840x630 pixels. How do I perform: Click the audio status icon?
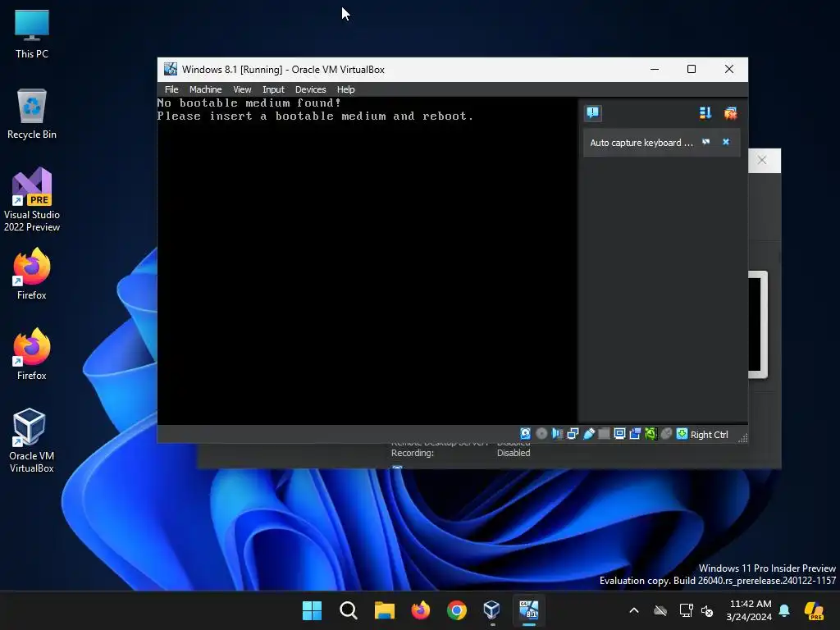[x=557, y=434]
